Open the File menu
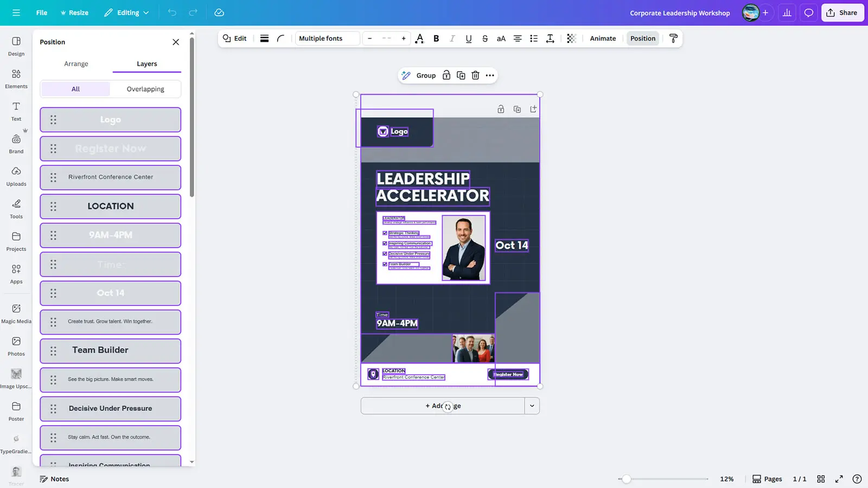The width and height of the screenshot is (868, 488). click(x=42, y=12)
